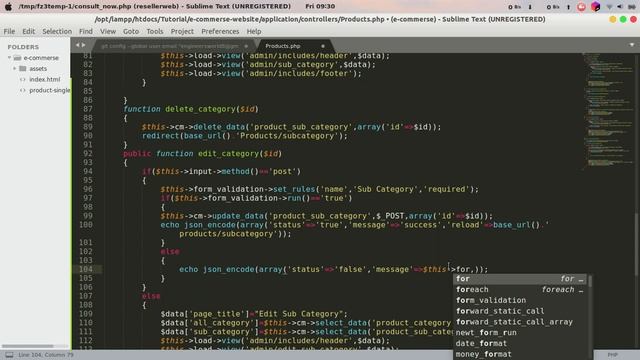Select the assets folder icon
The width and height of the screenshot is (640, 360).
coord(23,69)
